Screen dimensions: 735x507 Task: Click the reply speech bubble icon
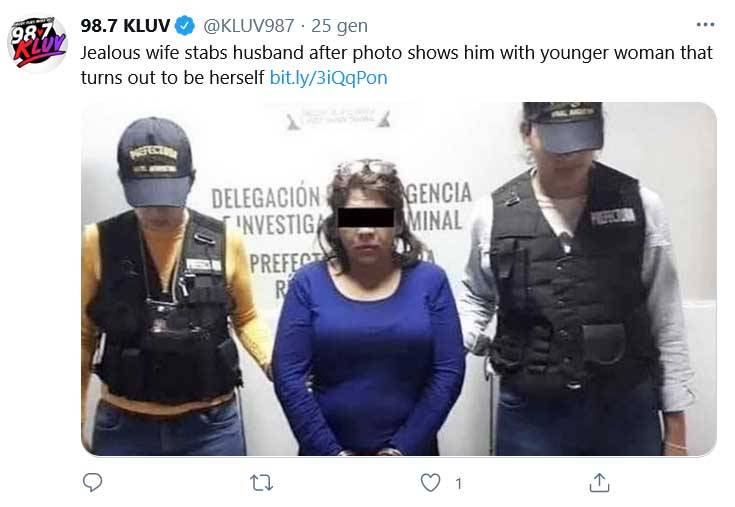tap(92, 482)
